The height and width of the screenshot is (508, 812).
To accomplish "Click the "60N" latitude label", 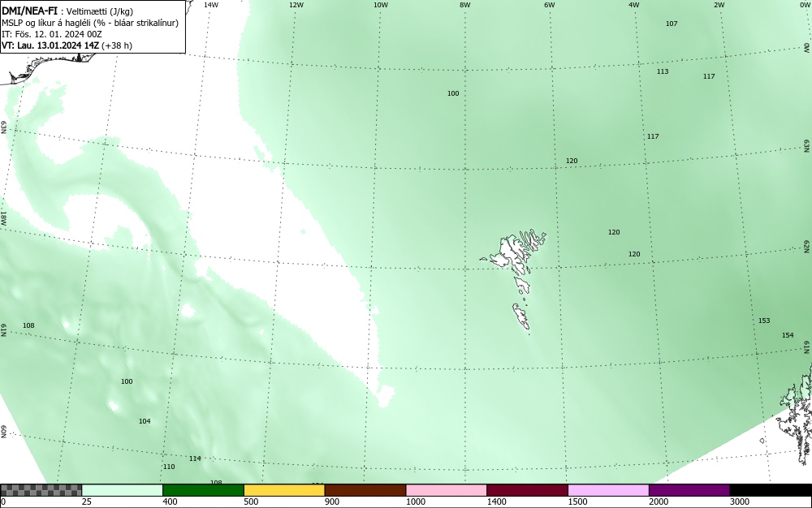I will tap(3, 432).
